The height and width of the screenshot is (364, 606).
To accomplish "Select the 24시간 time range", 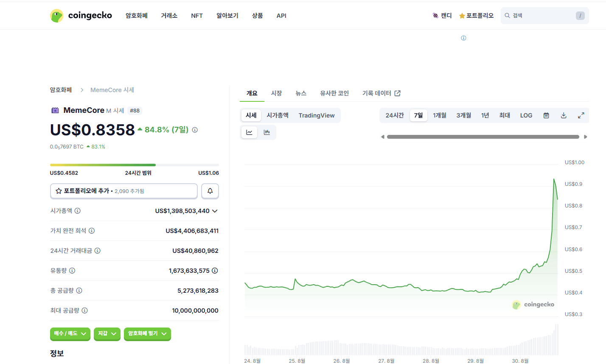I will [x=394, y=115].
